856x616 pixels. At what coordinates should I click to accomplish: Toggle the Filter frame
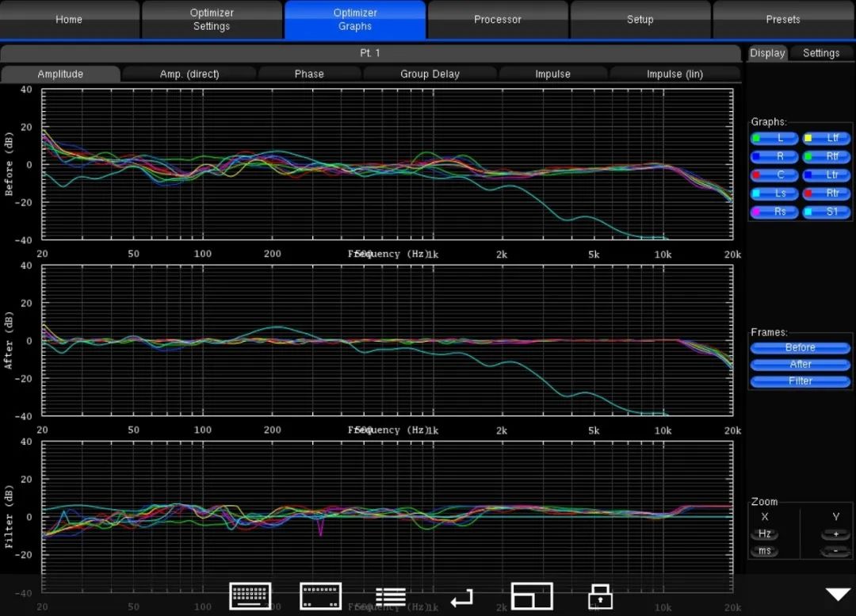point(801,381)
